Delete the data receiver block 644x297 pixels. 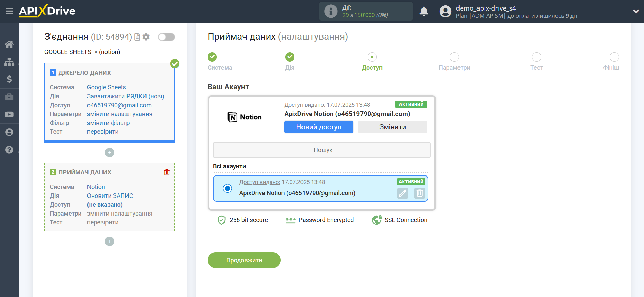(167, 172)
